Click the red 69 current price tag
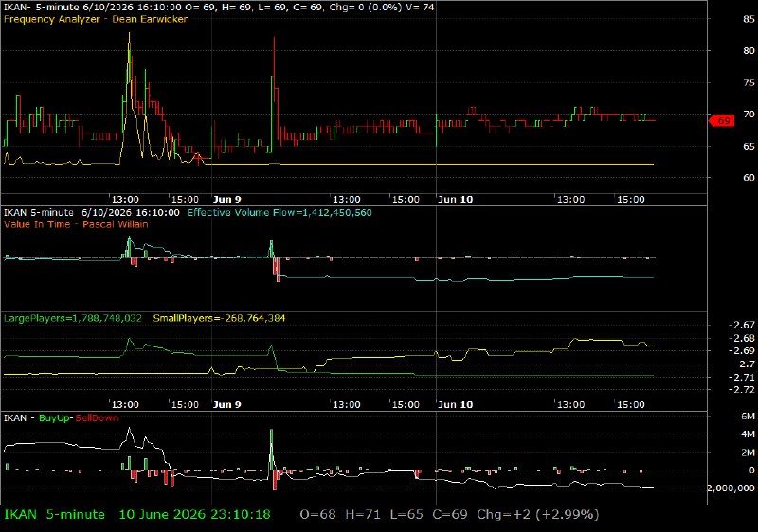Viewport: 758px width, 532px height. (x=722, y=120)
